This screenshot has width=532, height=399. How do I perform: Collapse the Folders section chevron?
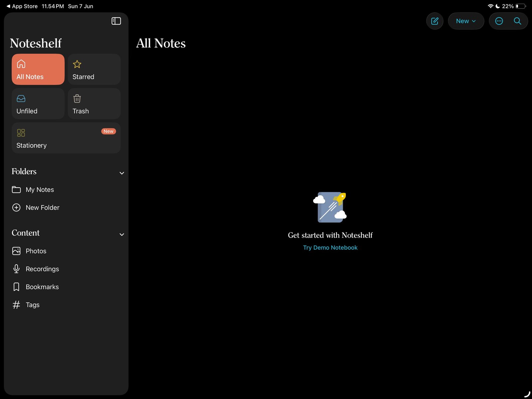(122, 173)
